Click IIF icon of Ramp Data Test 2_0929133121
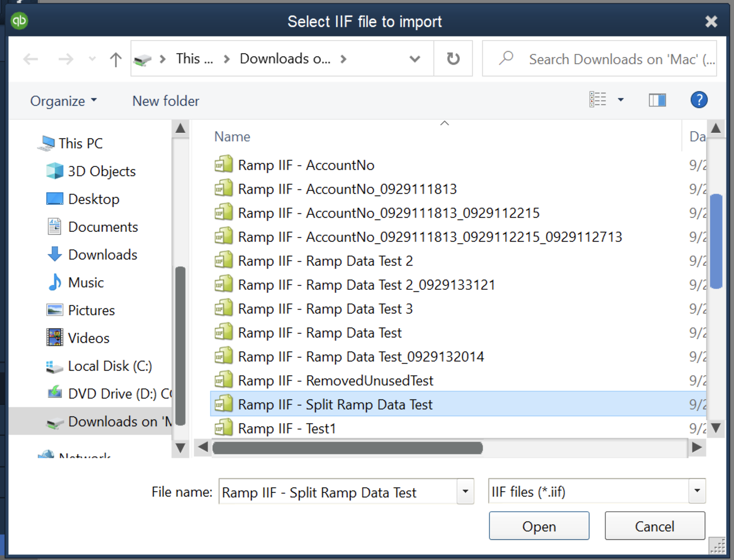The height and width of the screenshot is (560, 734). point(224,284)
